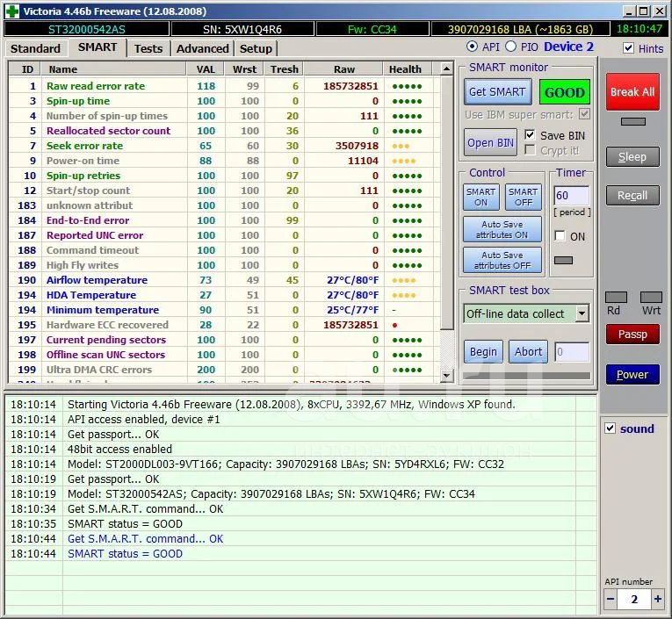Click the Timer period field showing 60
672x619 pixels.
point(572,196)
